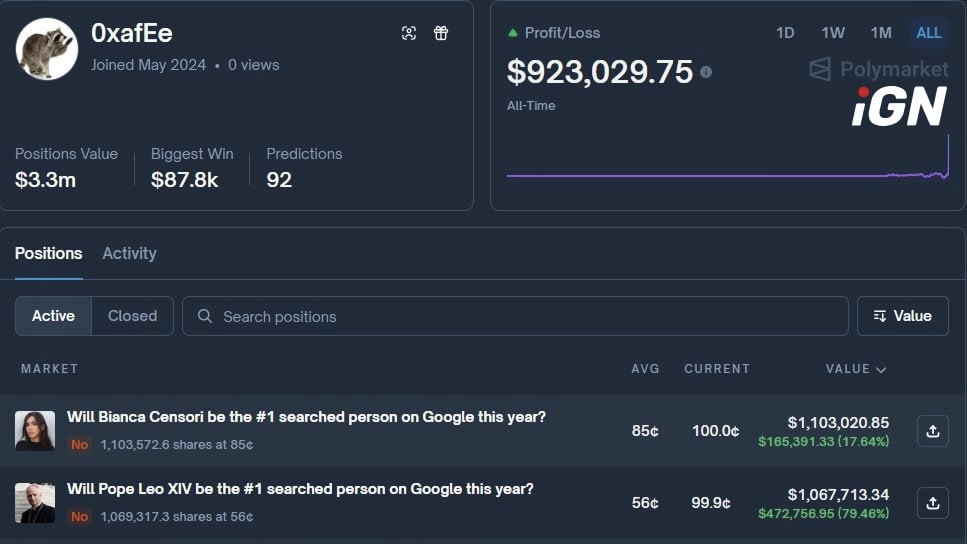Open the Bianca Censori market link

click(x=307, y=417)
